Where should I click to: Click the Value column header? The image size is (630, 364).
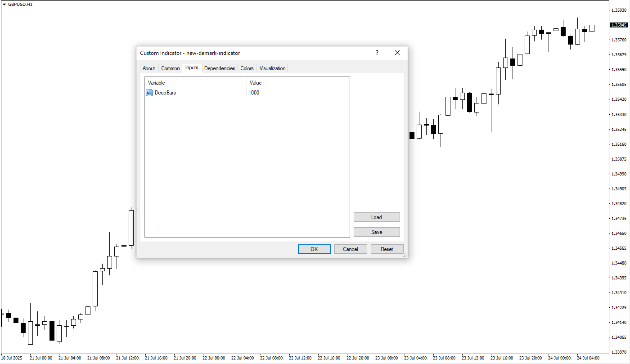click(x=298, y=83)
